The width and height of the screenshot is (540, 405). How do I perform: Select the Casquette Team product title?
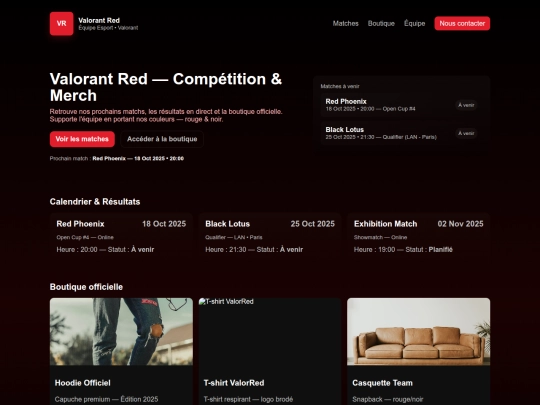[x=382, y=383]
